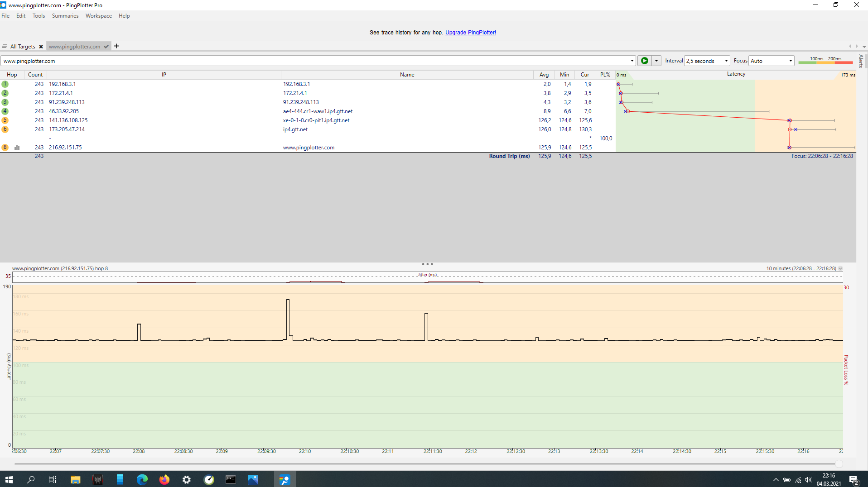Image resolution: width=868 pixels, height=487 pixels.
Task: Open the Help menu
Action: click(x=124, y=16)
